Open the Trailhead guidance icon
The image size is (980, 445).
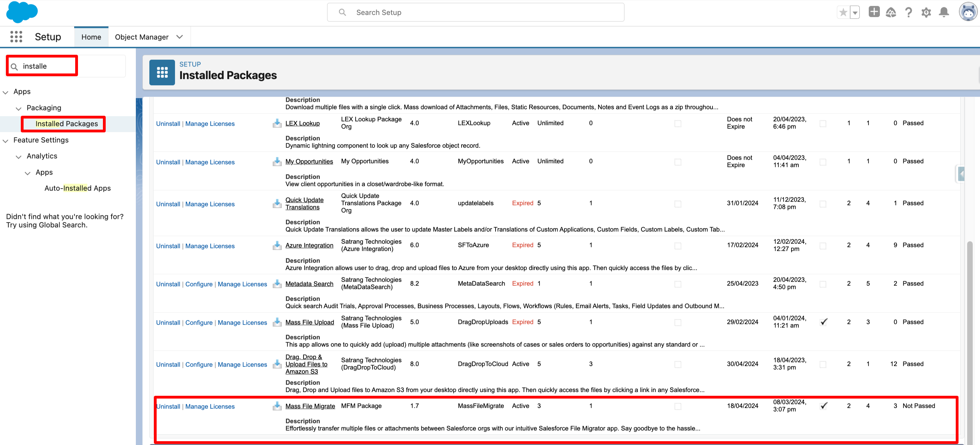(891, 12)
